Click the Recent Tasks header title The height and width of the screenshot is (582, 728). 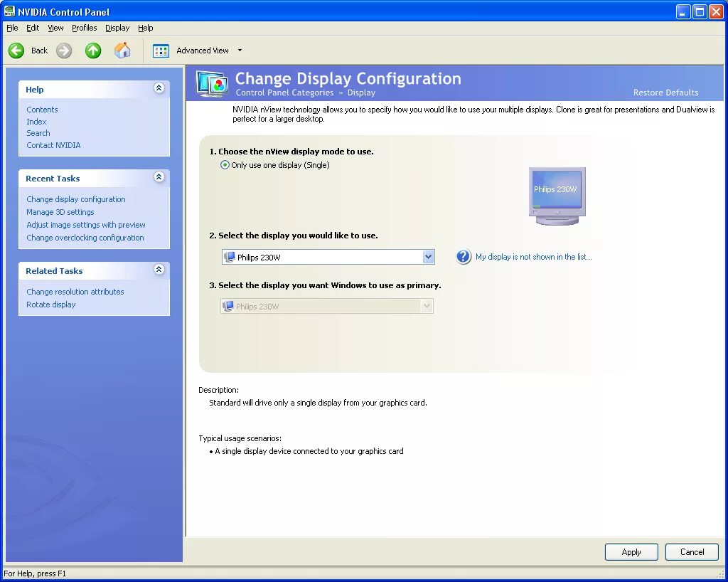pyautogui.click(x=53, y=179)
